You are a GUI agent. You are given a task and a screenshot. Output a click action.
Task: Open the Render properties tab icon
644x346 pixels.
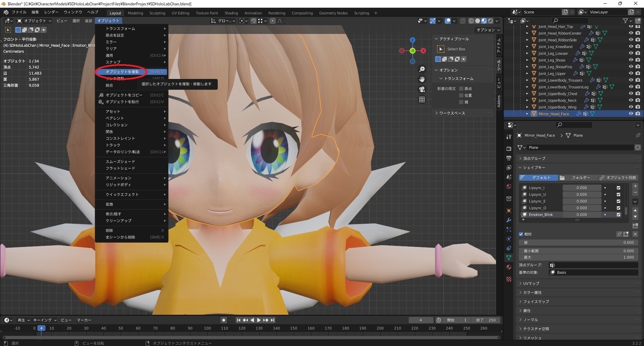(x=509, y=148)
